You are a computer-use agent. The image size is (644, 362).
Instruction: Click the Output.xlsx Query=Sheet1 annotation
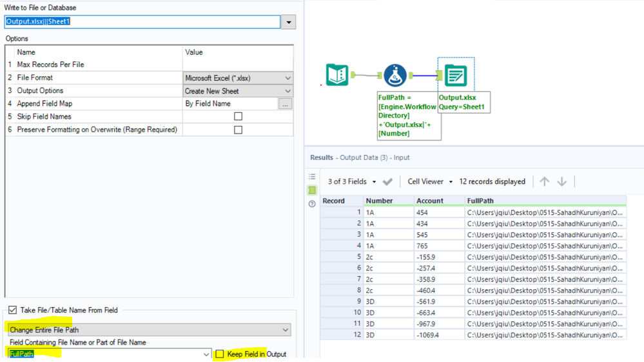pyautogui.click(x=463, y=103)
